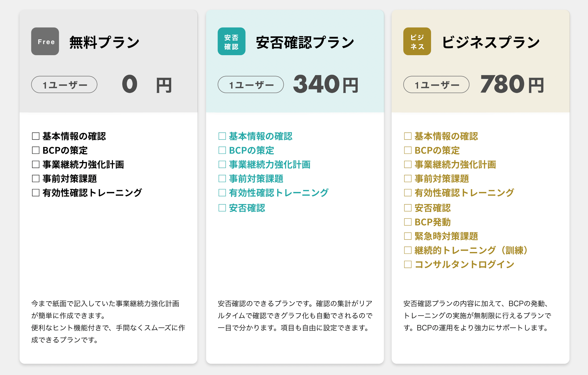Viewport: 588px width, 375px height.
Task: Tick 有効性確認トレーニング box in free plan
Action: (36, 193)
